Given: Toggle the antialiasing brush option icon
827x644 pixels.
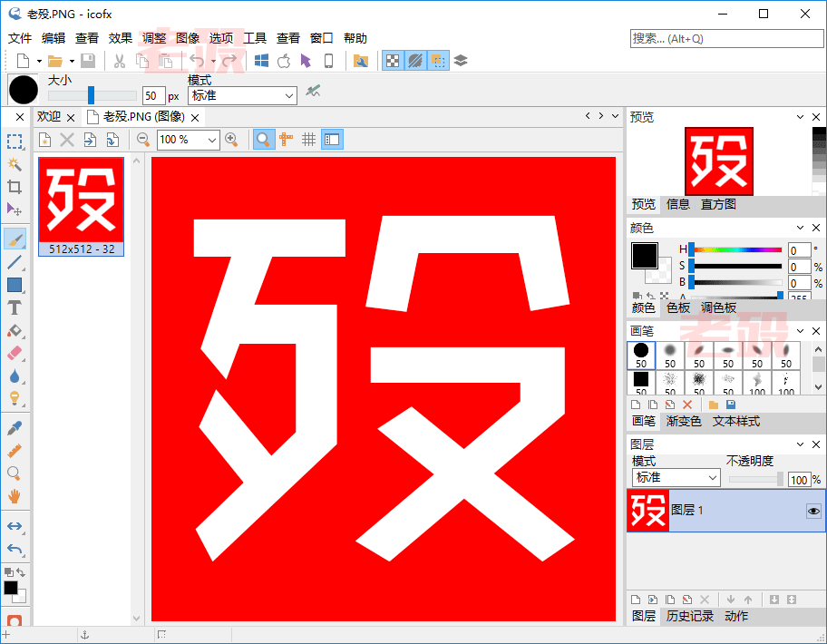Looking at the screenshot, I should [x=313, y=91].
